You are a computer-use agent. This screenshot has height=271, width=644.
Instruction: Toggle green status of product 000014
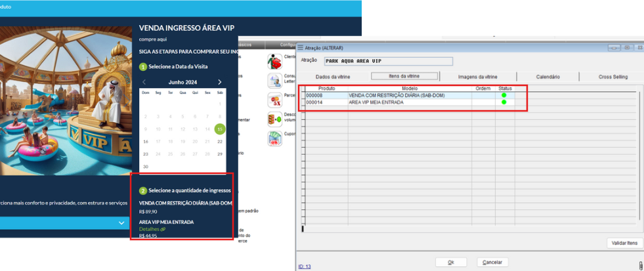pos(504,102)
